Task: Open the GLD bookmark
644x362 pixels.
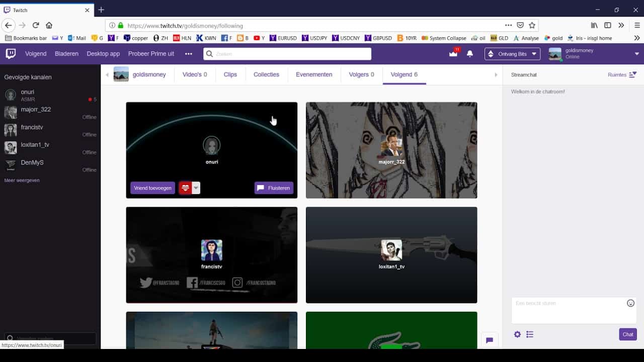Action: tap(499, 38)
